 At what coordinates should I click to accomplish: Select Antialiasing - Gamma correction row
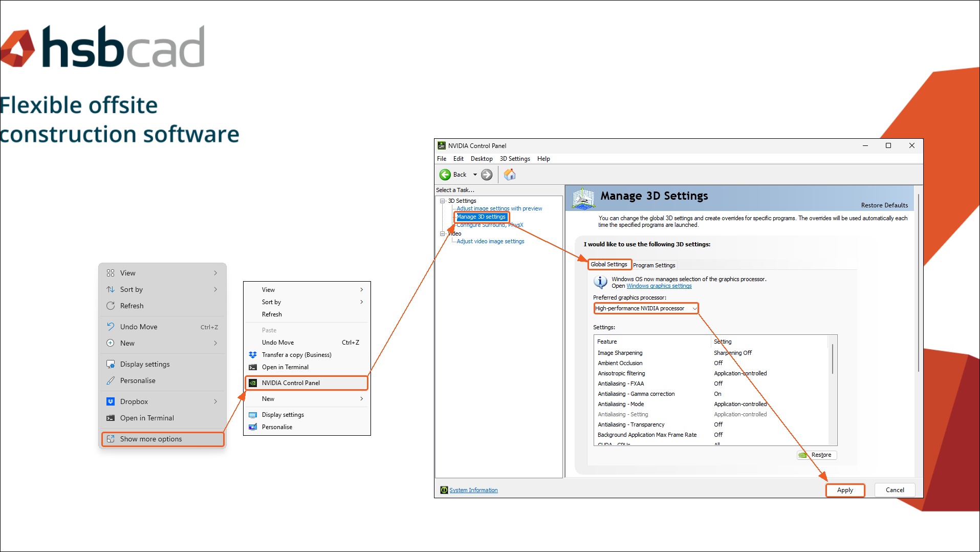710,394
